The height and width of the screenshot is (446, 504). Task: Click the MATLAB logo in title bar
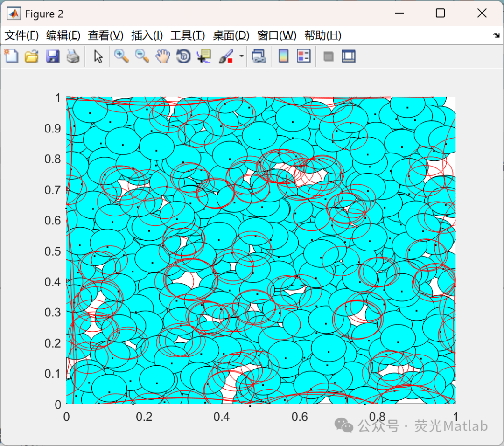point(14,14)
